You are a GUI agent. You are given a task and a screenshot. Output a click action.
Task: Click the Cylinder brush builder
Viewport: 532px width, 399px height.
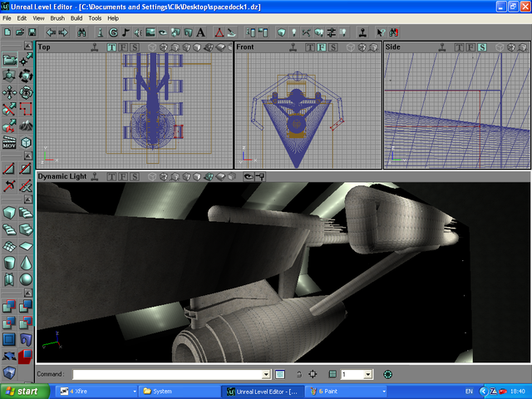pyautogui.click(x=9, y=263)
